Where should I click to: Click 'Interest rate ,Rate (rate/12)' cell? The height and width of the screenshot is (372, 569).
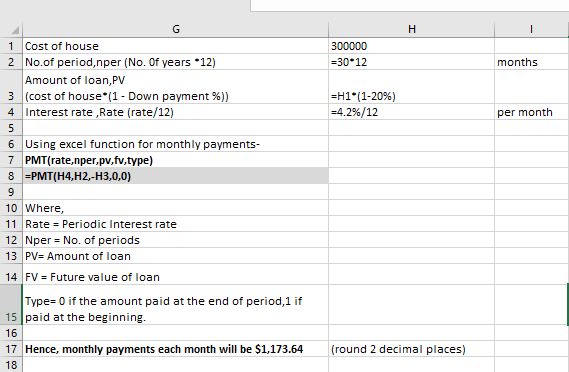pos(176,112)
